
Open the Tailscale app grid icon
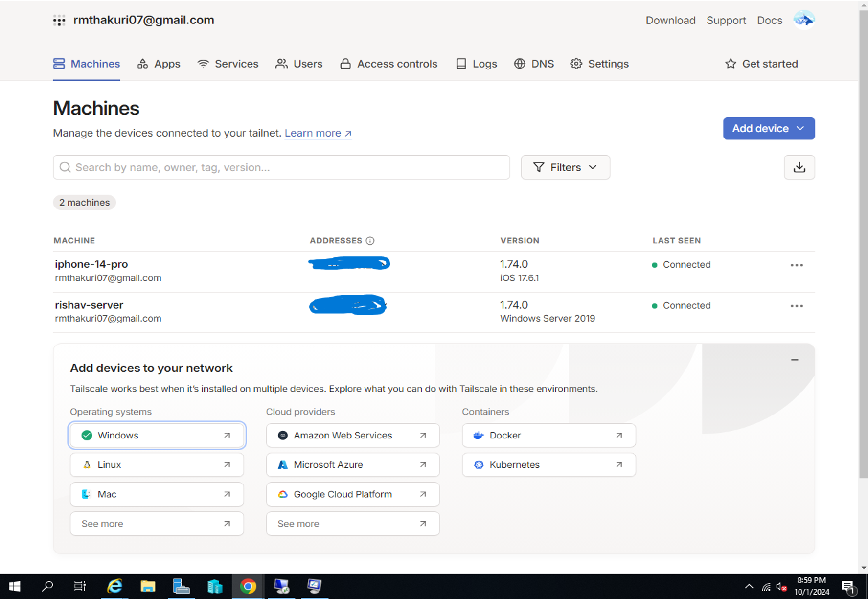click(59, 20)
